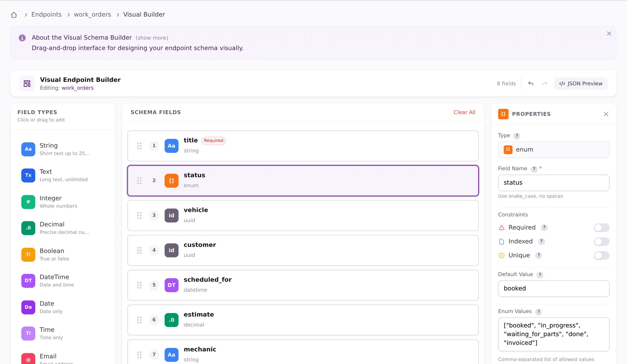Click the undo arrow icon

(531, 83)
